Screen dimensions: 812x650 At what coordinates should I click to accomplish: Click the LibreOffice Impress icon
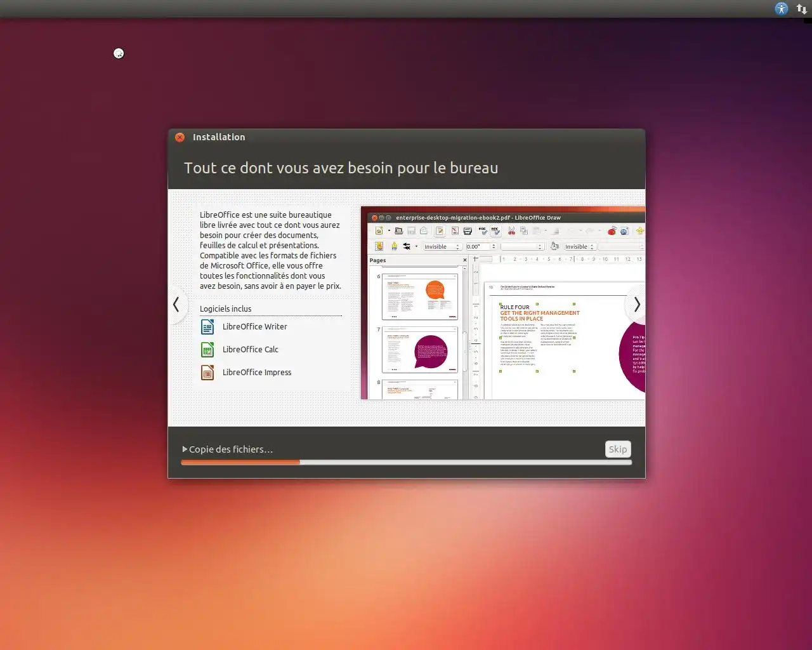pos(207,373)
